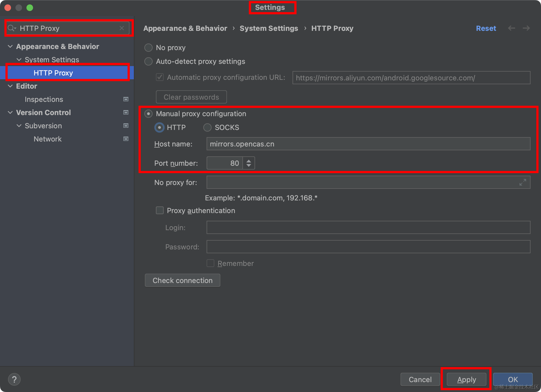Collapse the Subversion tree node
The image size is (541, 392).
(19, 126)
